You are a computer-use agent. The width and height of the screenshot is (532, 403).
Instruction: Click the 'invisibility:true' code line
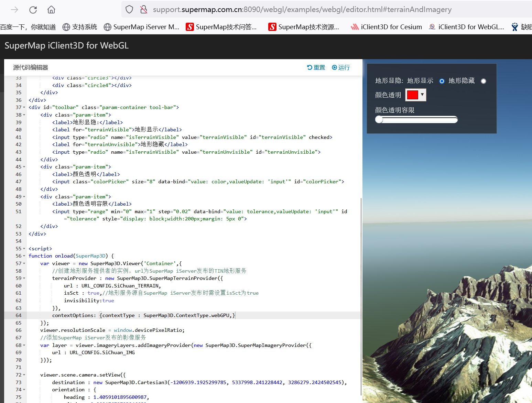click(x=89, y=301)
